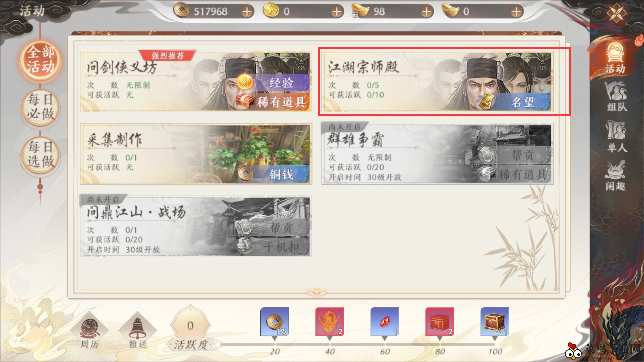Claim the 20 activity copper coin reward

pyautogui.click(x=275, y=322)
